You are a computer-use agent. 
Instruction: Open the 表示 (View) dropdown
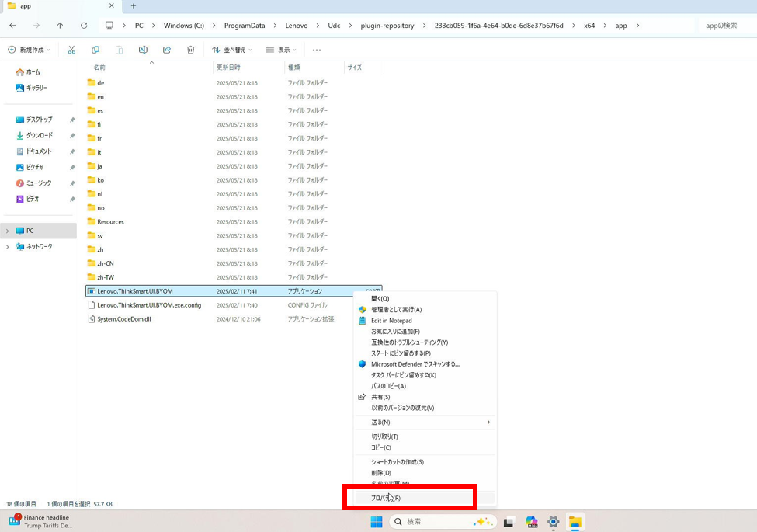pyautogui.click(x=281, y=50)
